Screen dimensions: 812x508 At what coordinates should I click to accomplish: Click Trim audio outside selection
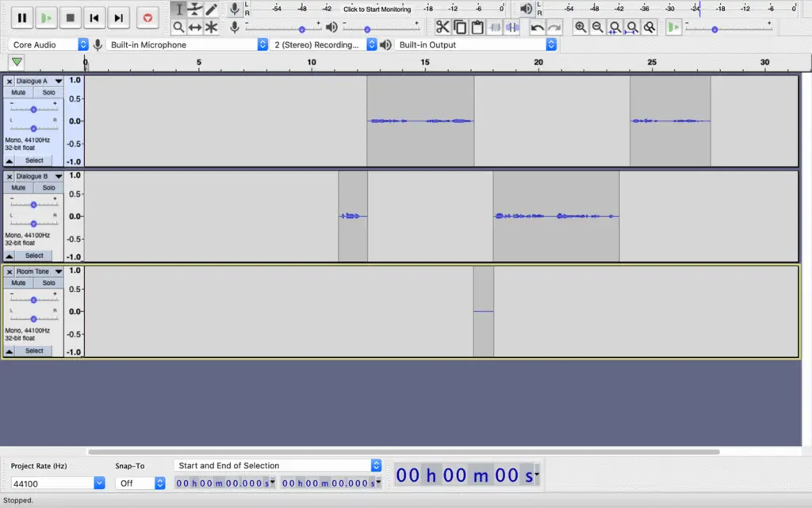pyautogui.click(x=495, y=27)
